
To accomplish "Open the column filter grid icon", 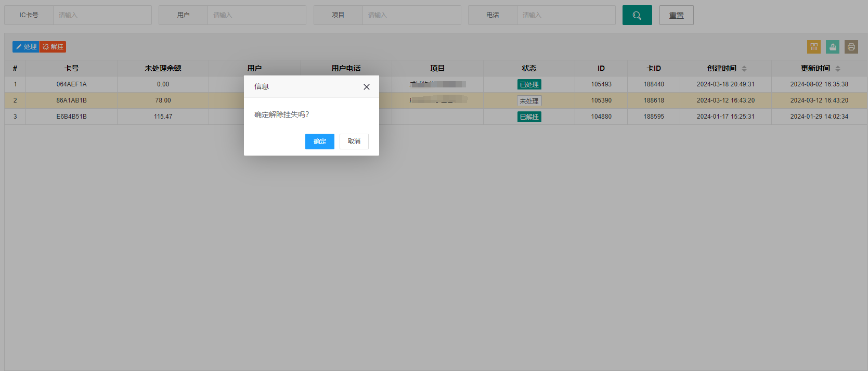I will click(814, 47).
